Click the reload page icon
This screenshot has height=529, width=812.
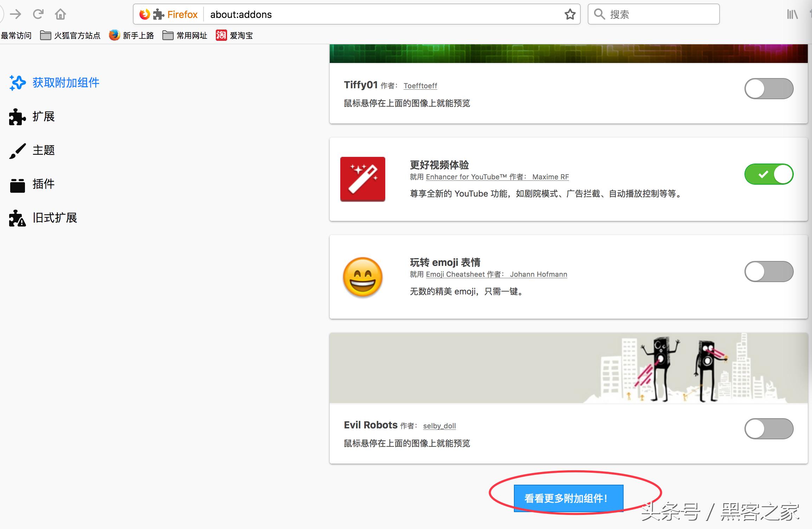38,14
